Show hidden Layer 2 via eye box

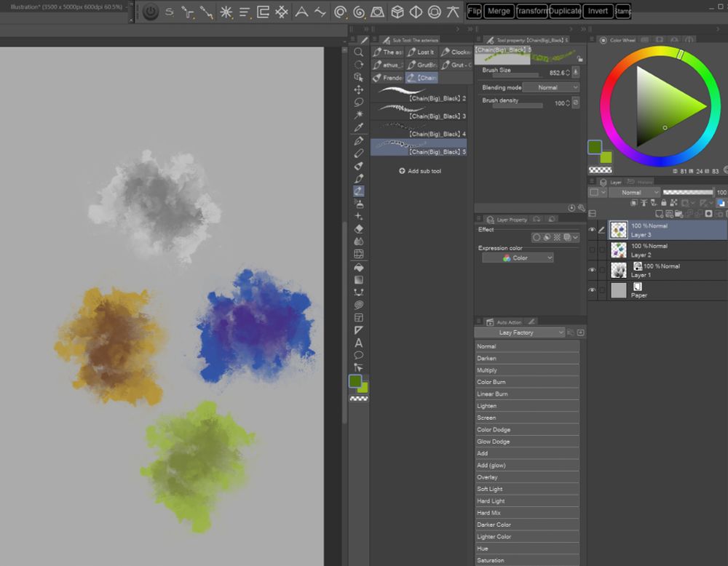click(x=592, y=250)
